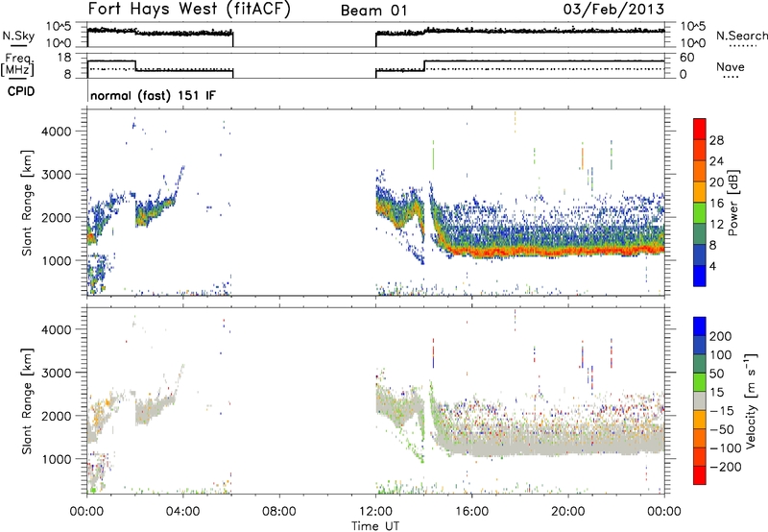Click the 24 value on Power colorbar
768x532 pixels.
716,161
